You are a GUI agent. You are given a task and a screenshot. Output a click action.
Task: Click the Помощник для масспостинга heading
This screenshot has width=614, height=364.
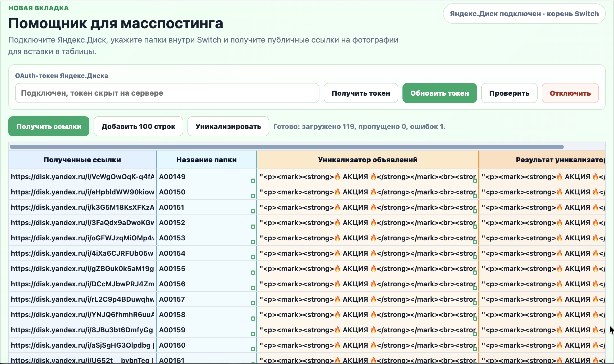(116, 23)
